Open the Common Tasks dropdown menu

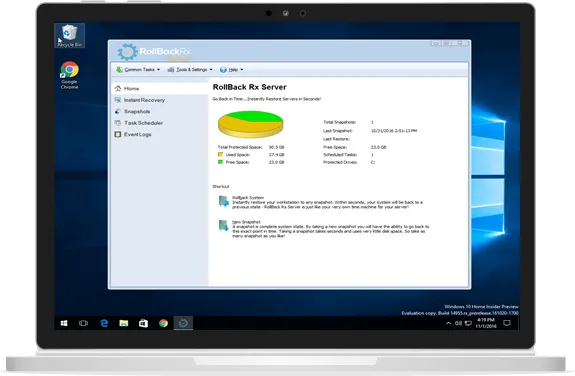(x=138, y=69)
